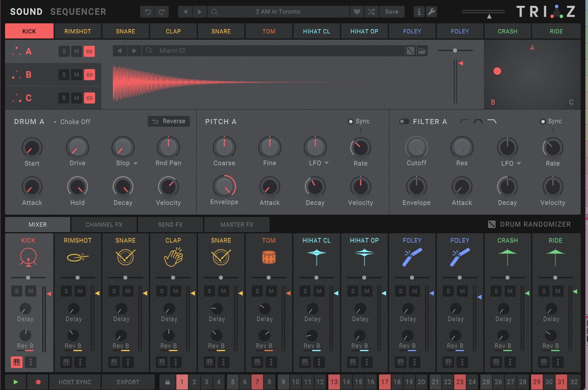The width and height of the screenshot is (588, 390).
Task: Go to next preset with top-bar right arrow
Action: [199, 12]
